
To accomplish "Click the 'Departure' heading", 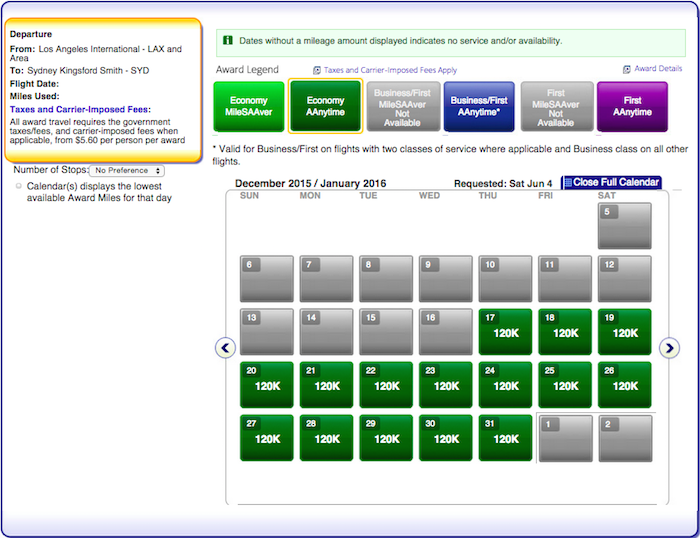I will pyautogui.click(x=31, y=34).
